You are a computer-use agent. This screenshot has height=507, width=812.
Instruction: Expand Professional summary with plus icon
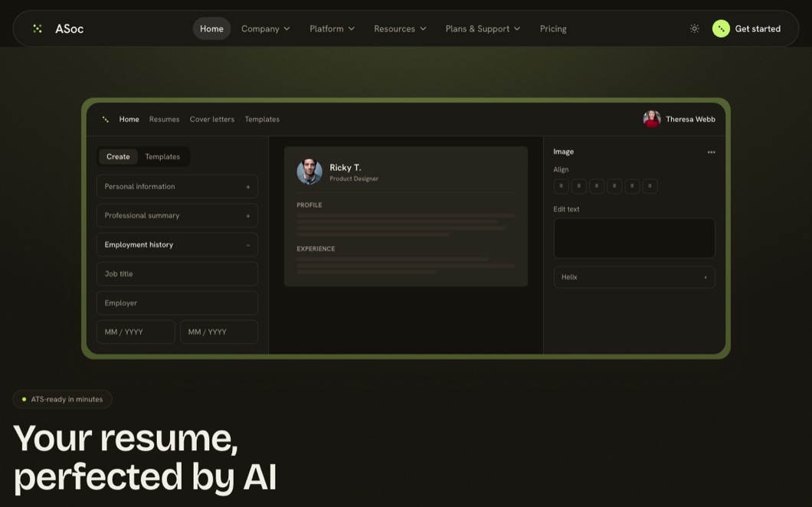pyautogui.click(x=247, y=216)
